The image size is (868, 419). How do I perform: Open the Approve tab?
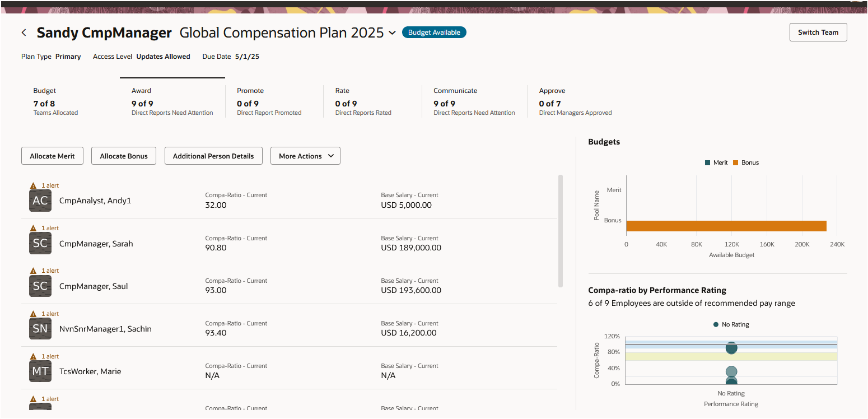575,101
